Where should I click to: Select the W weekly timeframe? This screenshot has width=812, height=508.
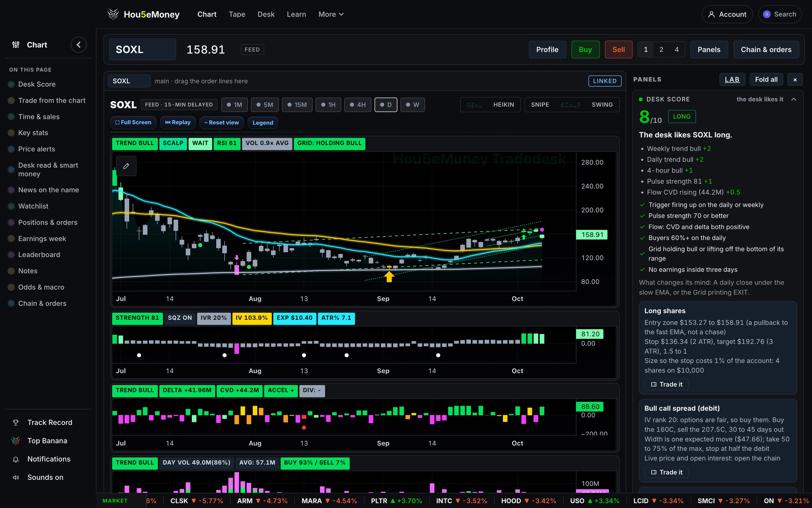click(x=413, y=105)
